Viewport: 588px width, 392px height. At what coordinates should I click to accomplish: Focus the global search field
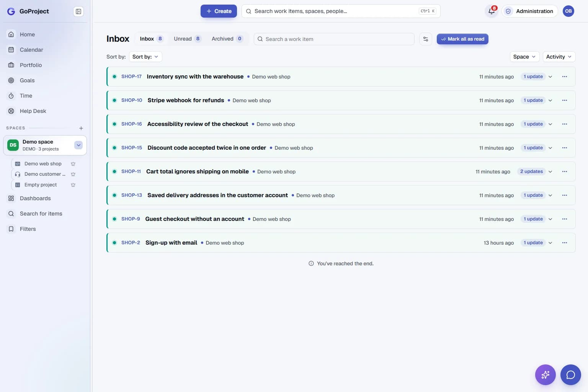341,11
